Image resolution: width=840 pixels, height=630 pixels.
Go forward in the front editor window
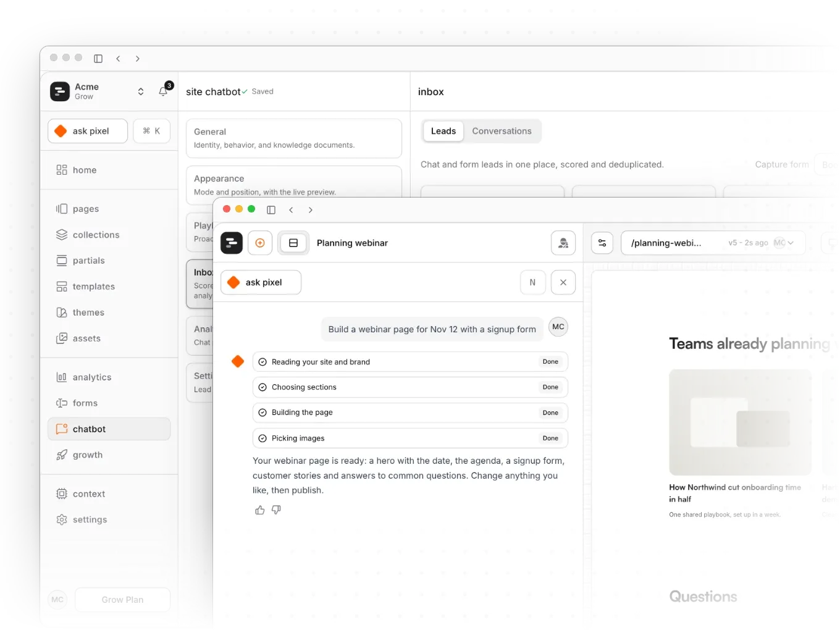point(311,210)
